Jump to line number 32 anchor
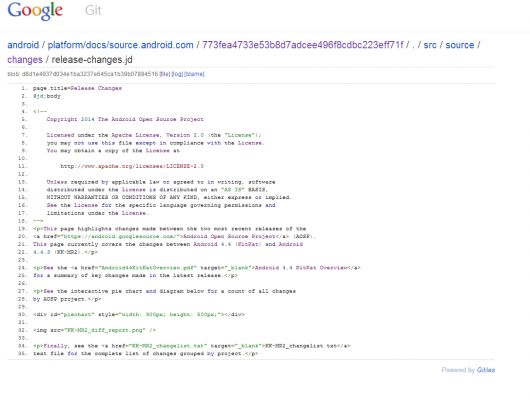Viewport: 530px width, 400px height. click(x=23, y=330)
